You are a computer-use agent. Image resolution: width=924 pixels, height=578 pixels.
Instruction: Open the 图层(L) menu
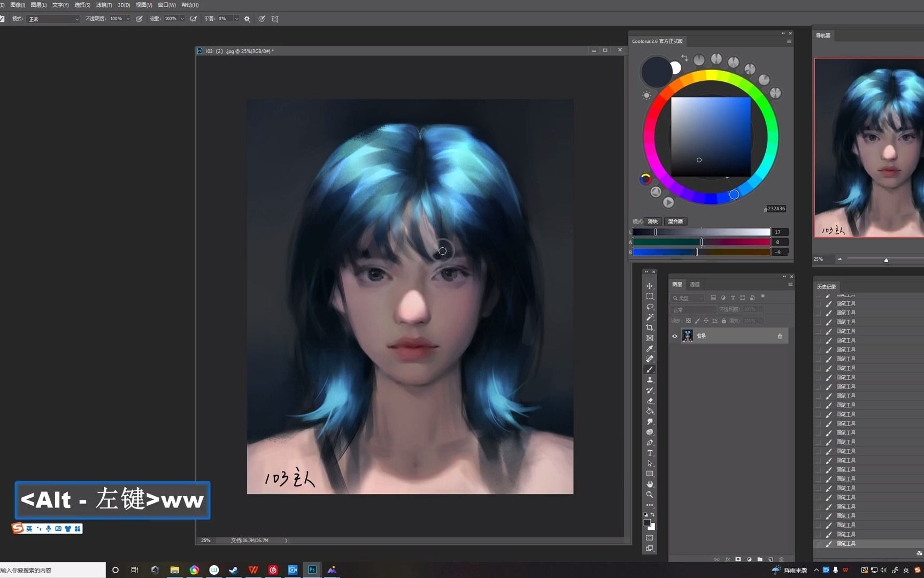(38, 5)
